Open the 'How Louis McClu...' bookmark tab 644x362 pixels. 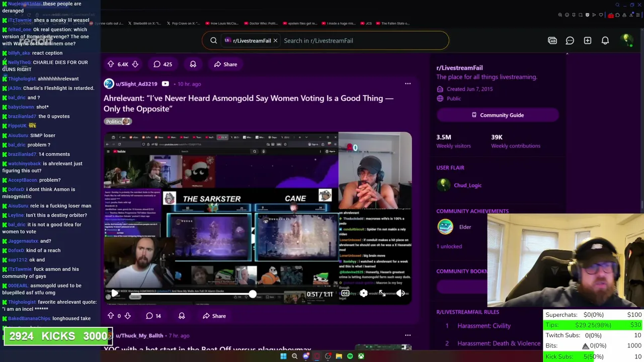coord(221,23)
